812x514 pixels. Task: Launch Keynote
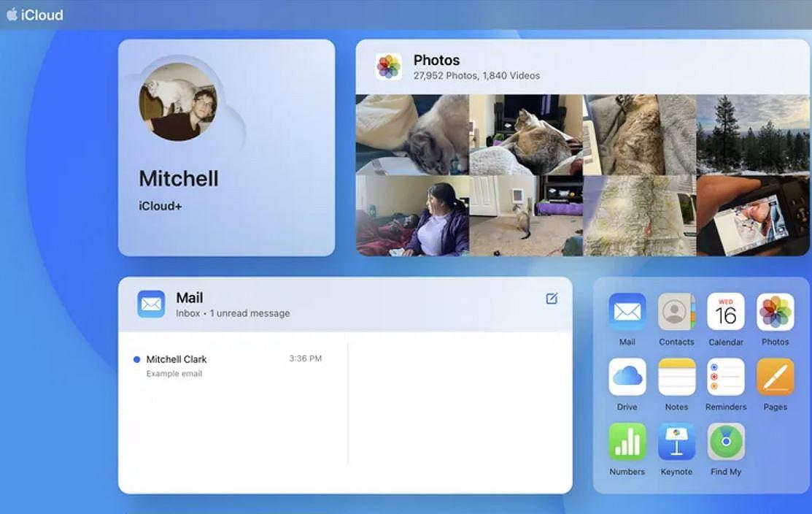pyautogui.click(x=676, y=443)
